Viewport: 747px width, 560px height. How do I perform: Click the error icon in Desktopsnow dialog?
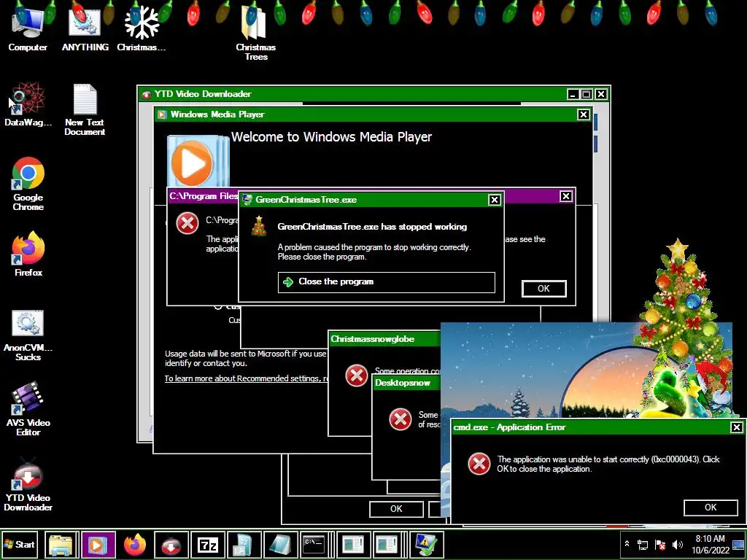(400, 419)
